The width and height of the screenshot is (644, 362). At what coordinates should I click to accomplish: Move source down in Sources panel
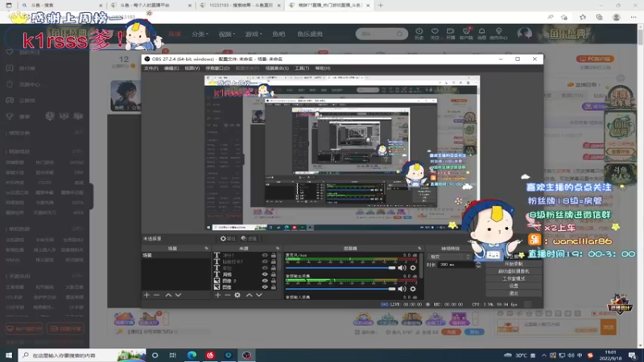coord(259,295)
